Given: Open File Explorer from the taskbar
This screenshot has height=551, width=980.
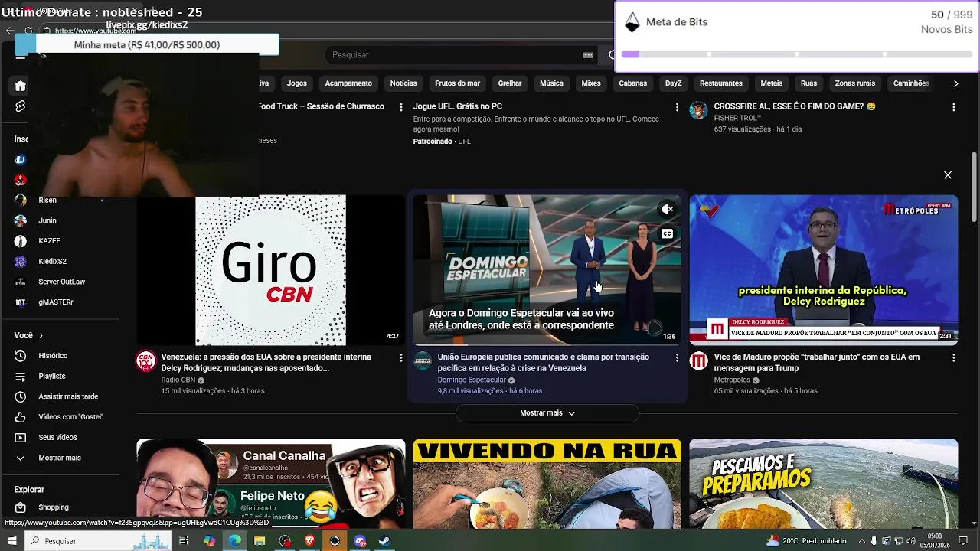Looking at the screenshot, I should tap(260, 541).
